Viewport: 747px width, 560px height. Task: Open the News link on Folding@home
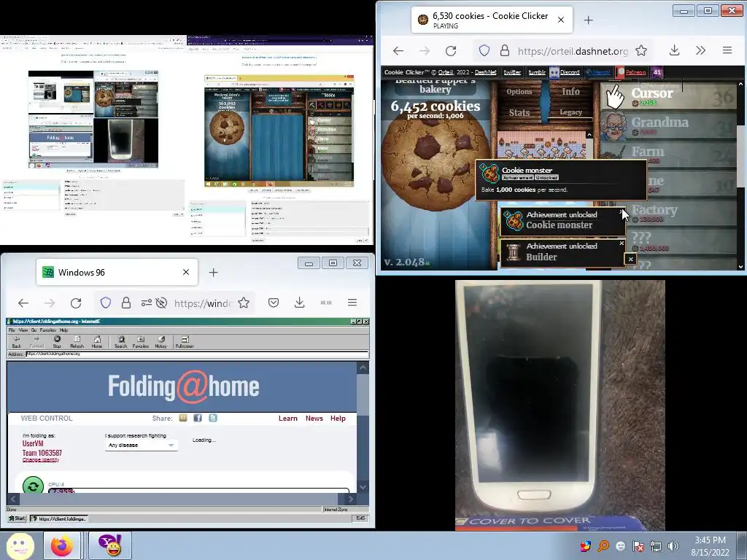coord(314,418)
